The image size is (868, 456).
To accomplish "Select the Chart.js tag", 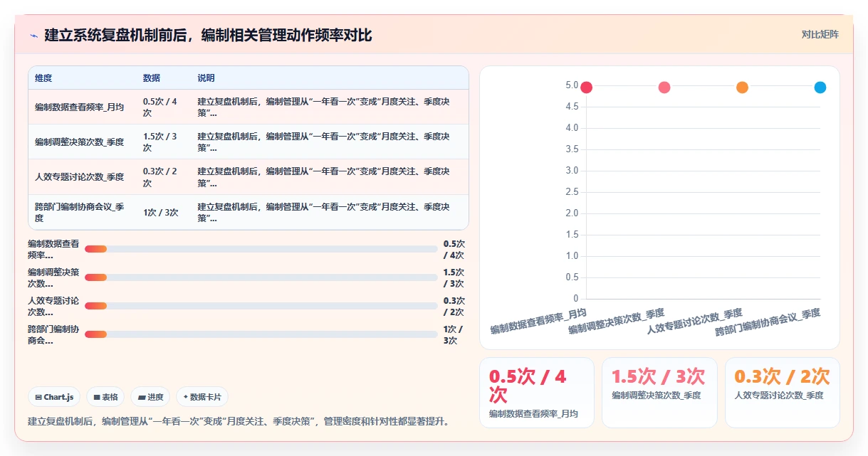I will click(55, 397).
